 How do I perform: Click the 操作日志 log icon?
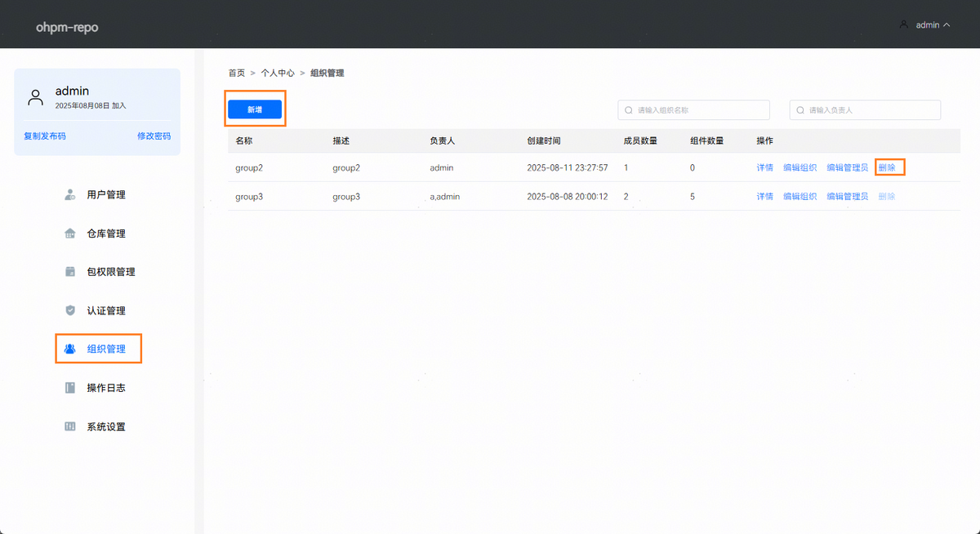70,388
